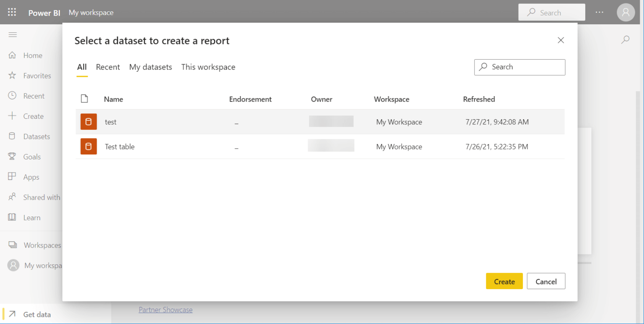Open the more options ellipsis menu

coord(600,12)
